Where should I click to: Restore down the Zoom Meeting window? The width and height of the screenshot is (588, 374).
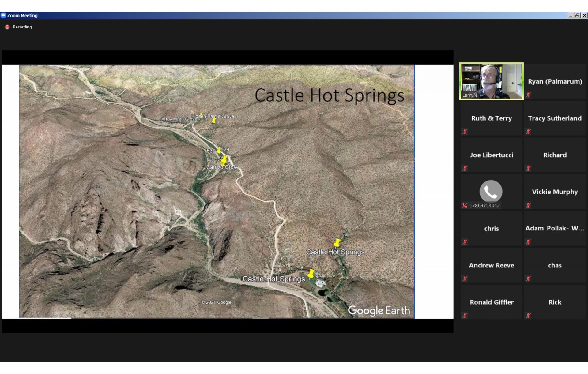click(577, 15)
